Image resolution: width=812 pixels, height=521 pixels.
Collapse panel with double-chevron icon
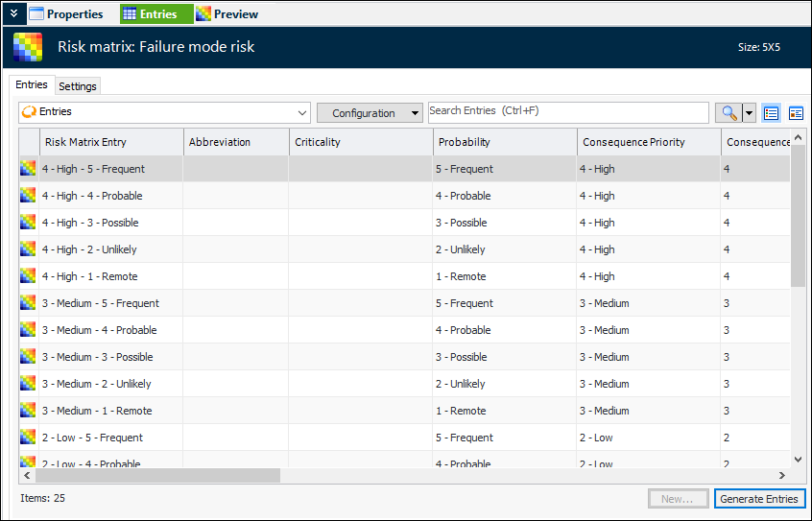(x=14, y=13)
